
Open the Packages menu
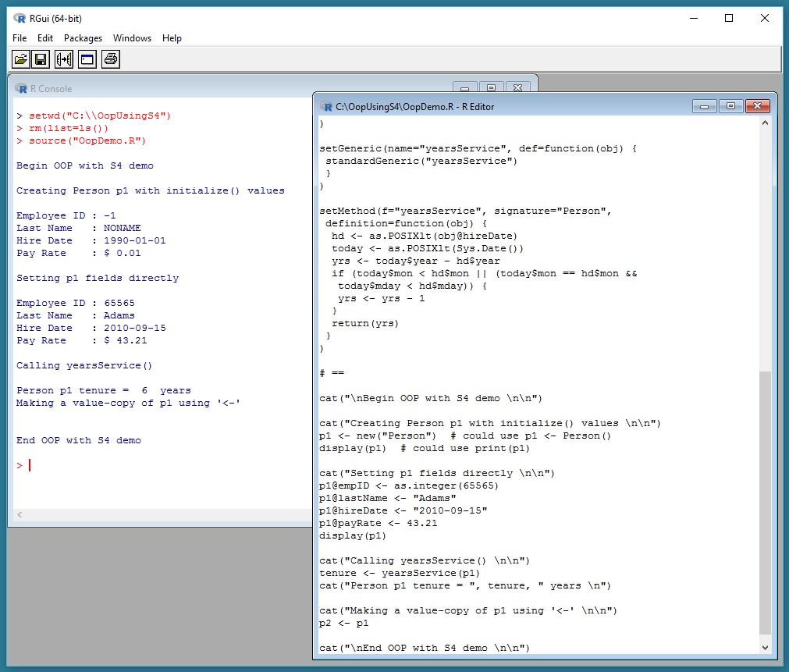coord(83,38)
